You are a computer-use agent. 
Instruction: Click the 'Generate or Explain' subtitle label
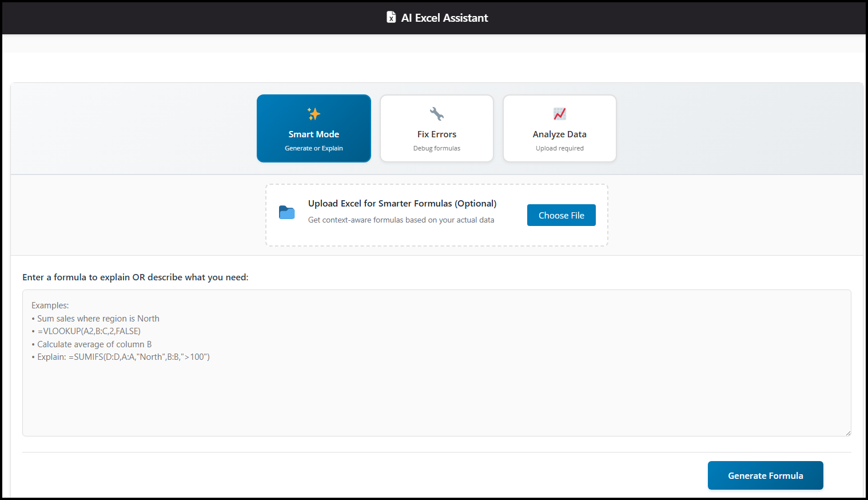[313, 148]
